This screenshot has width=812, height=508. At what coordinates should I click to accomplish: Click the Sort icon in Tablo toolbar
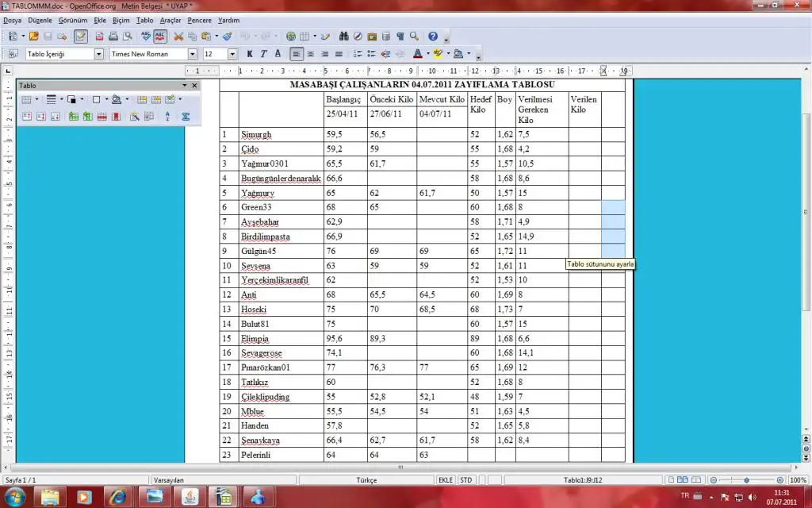coord(167,117)
